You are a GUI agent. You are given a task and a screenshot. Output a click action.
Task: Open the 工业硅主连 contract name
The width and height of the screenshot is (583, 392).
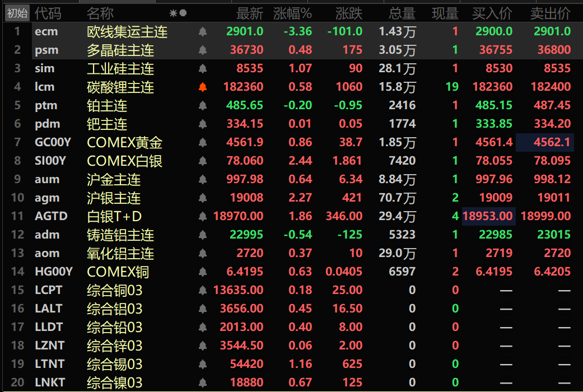coord(120,69)
